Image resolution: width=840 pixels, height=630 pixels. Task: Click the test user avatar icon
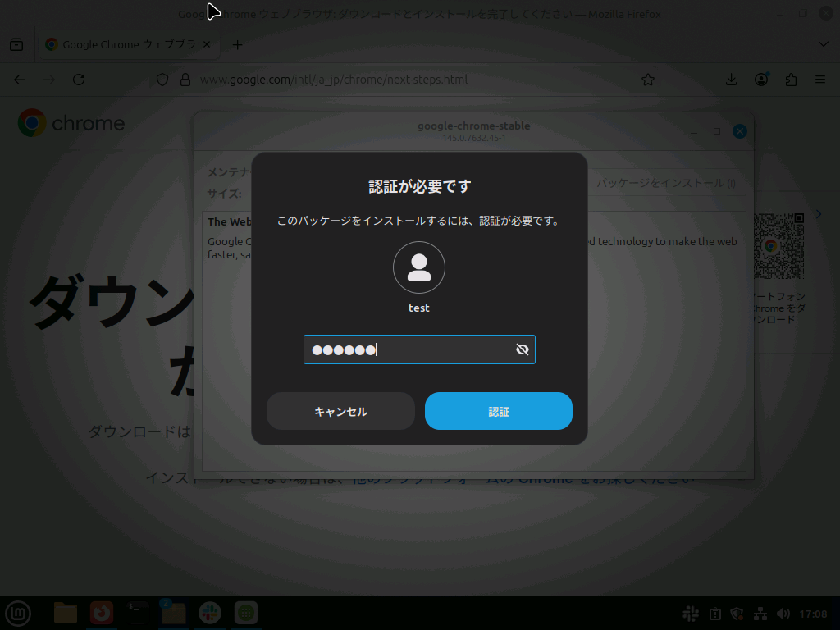(x=419, y=267)
